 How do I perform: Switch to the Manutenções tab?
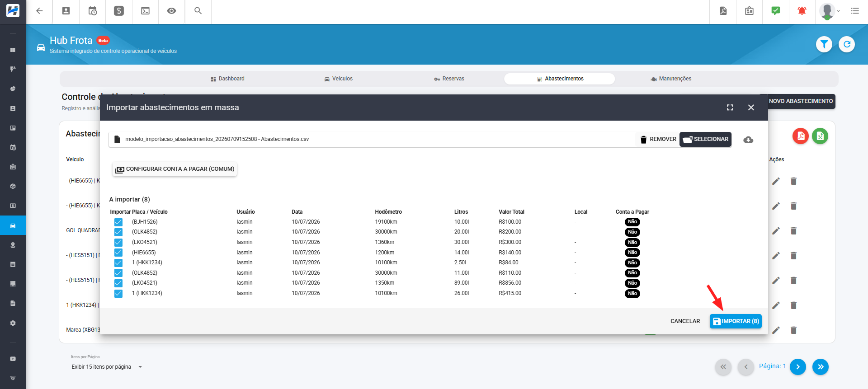click(671, 79)
